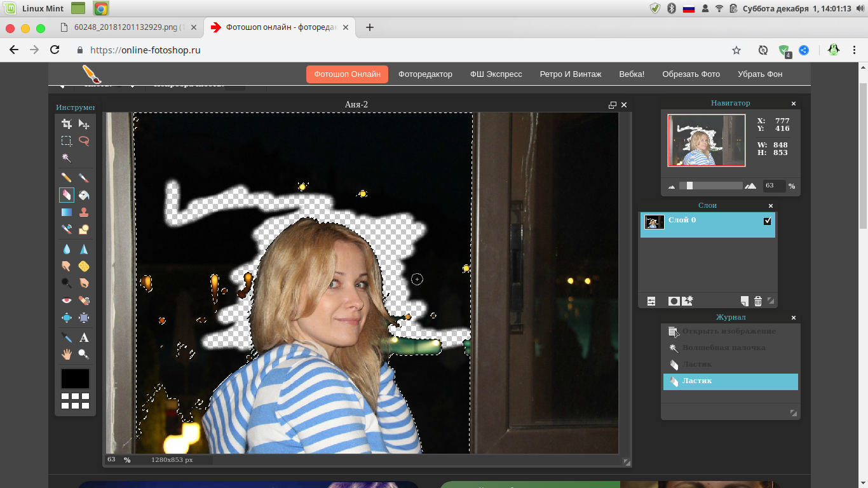Toggle visibility checkbox of Слой 0
Viewport: 868px width, 488px height.
point(767,221)
